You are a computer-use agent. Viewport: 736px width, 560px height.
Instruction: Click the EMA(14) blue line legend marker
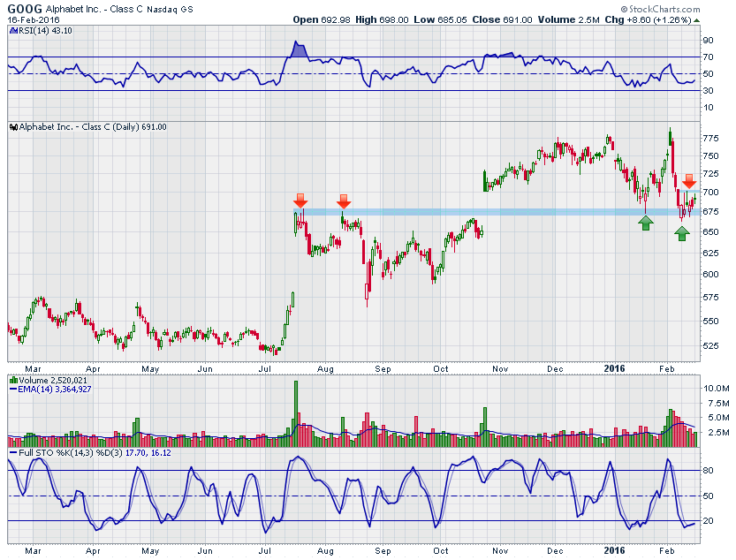[13, 390]
